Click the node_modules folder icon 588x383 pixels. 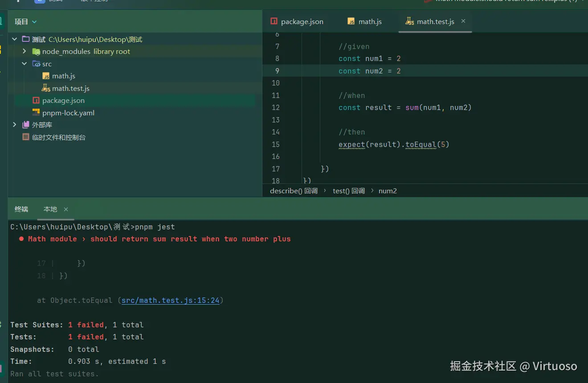(36, 52)
